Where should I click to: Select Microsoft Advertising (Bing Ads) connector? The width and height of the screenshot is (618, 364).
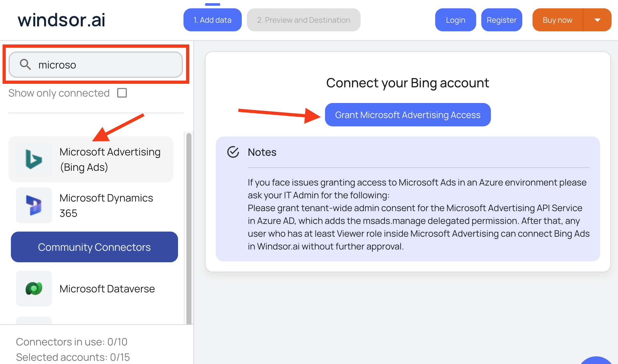[91, 159]
